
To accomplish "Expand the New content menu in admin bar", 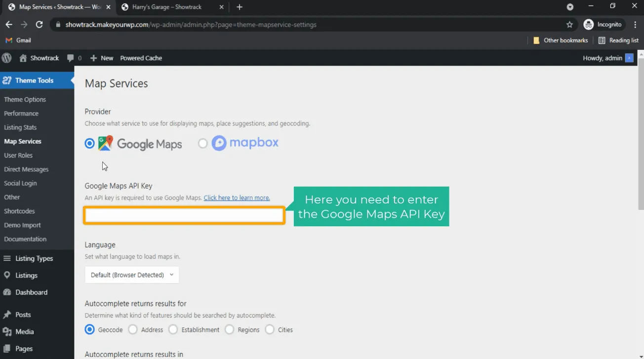I will [102, 58].
